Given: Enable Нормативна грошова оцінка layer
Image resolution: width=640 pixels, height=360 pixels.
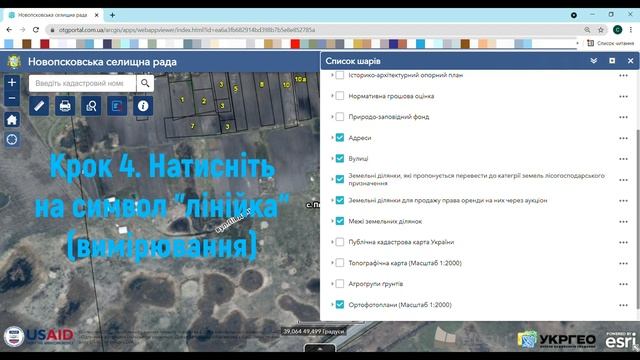Looking at the screenshot, I should [x=340, y=96].
